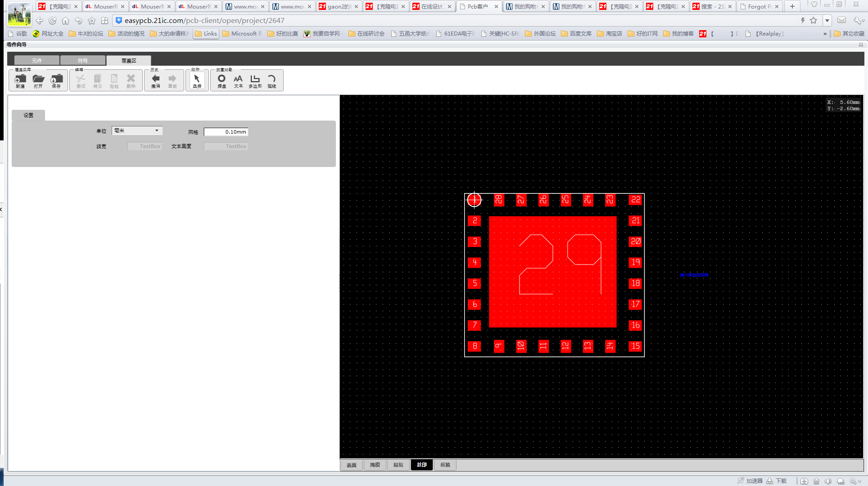
Task: Open the browser home page icon
Action: pyautogui.click(x=66, y=21)
